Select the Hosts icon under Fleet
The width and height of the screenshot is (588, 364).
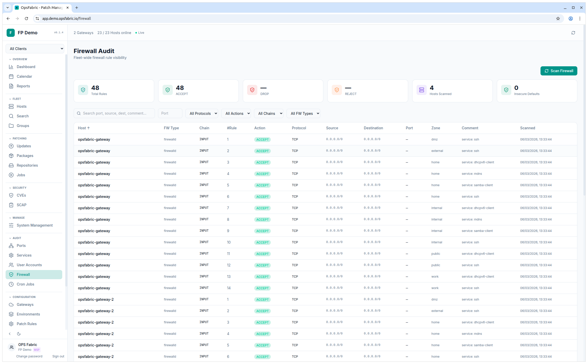11,106
